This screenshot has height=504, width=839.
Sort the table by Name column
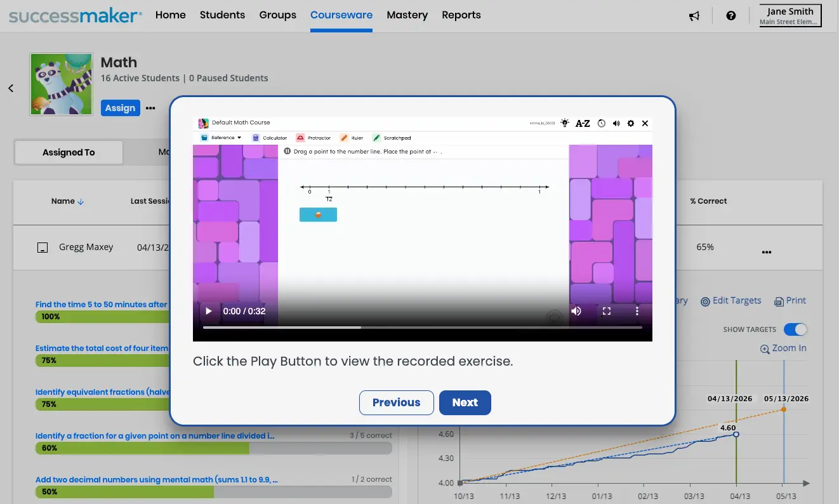[x=68, y=201]
